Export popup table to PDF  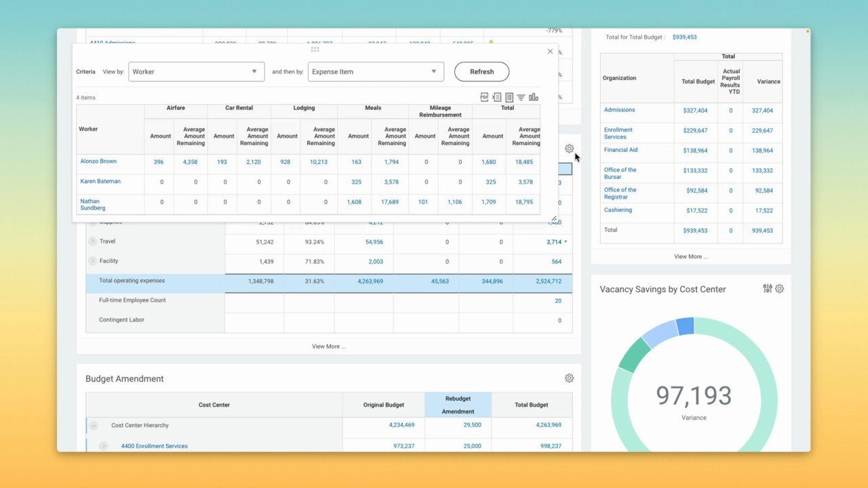click(484, 98)
